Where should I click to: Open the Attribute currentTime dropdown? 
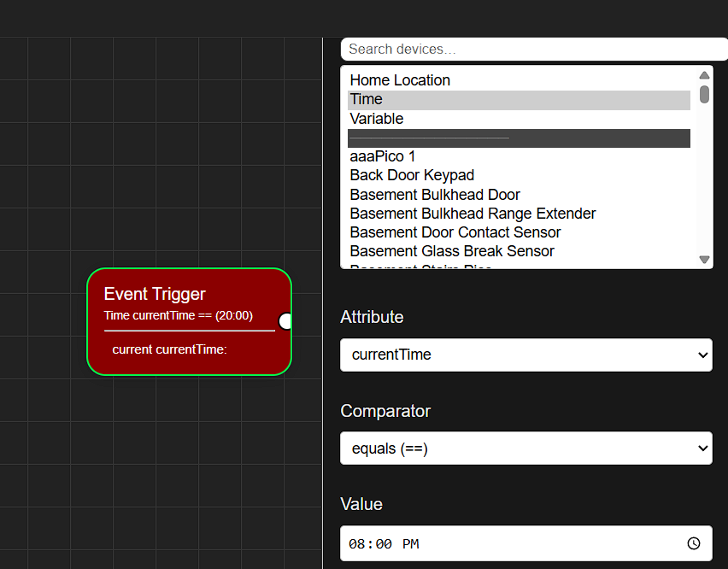click(x=525, y=355)
